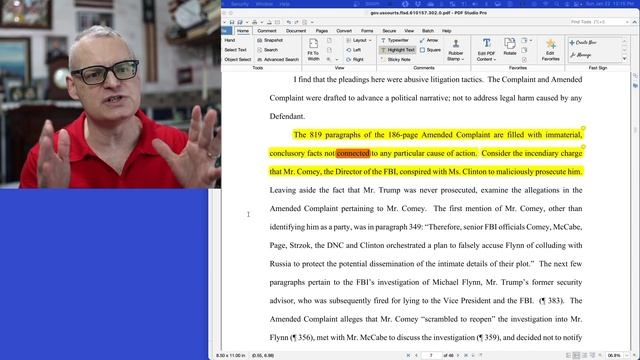Click the Help menu in macOS menu bar
Screen dimensions: 640x360
(x=284, y=4)
